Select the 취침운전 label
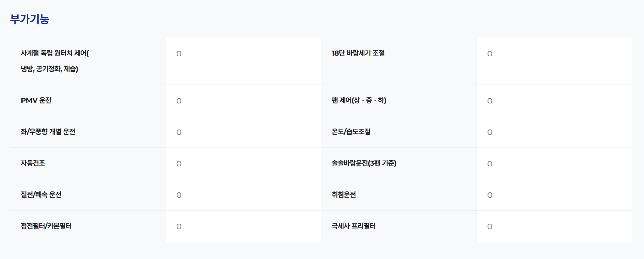 pyautogui.click(x=344, y=195)
